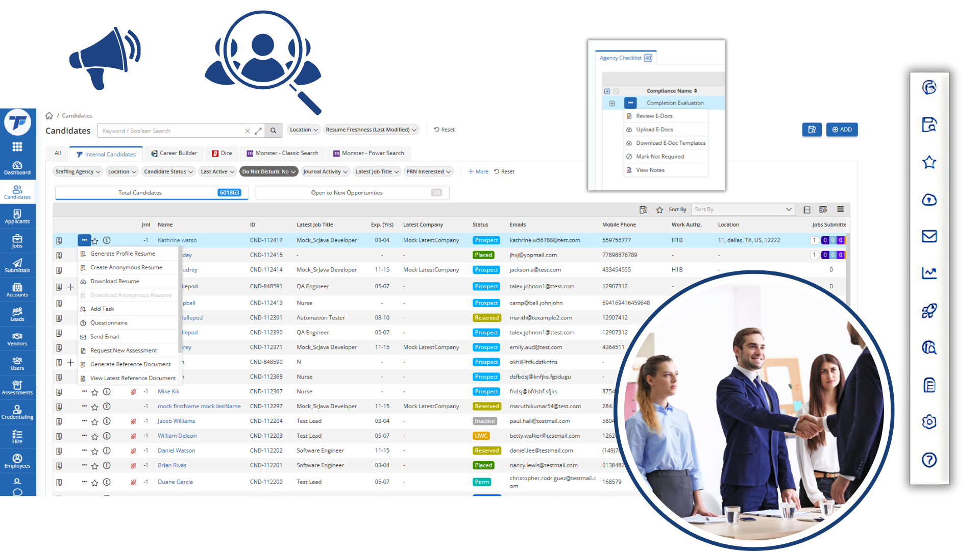Star the Kathrine watso candidate row
Image resolution: width=980 pixels, height=551 pixels.
[x=94, y=240]
